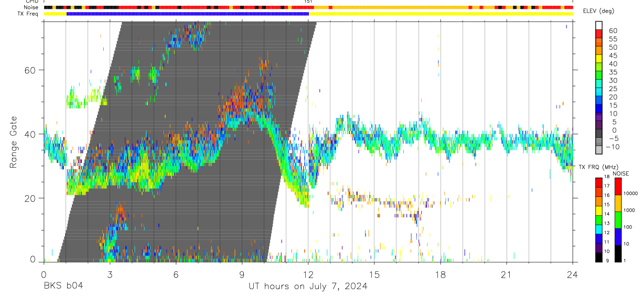Click the TX FRQ colorbar value '17'
Viewport: 644px width, 297px height.
(607, 186)
